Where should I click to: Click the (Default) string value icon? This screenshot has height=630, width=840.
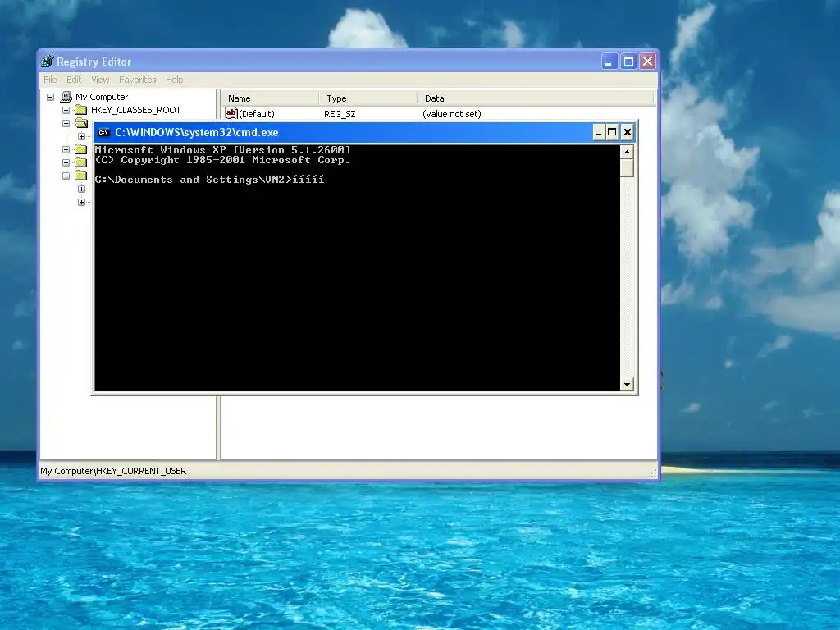[x=231, y=113]
